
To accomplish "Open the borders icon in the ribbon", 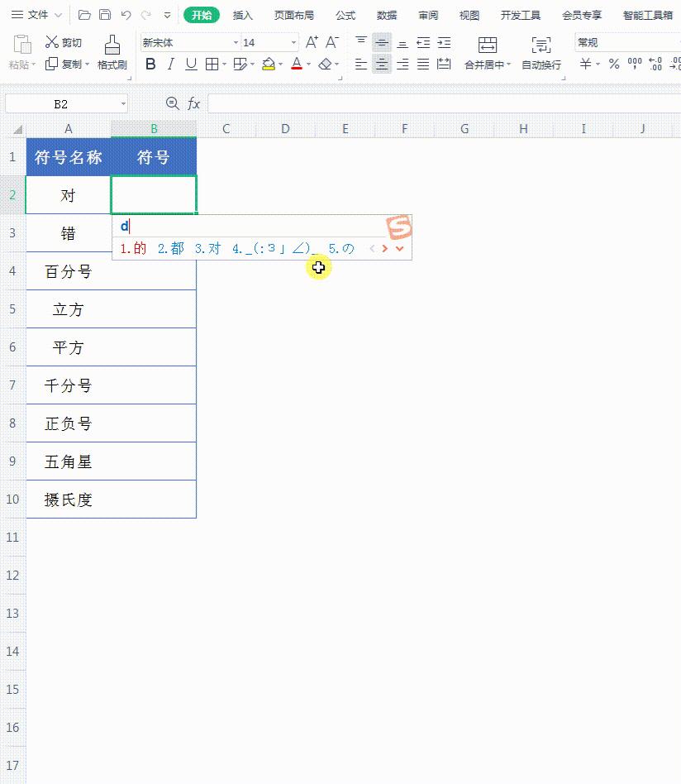I will 210,63.
